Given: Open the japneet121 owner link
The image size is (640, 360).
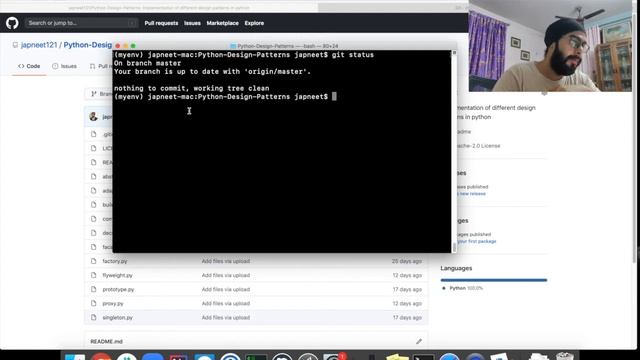Looking at the screenshot, I should coord(39,45).
